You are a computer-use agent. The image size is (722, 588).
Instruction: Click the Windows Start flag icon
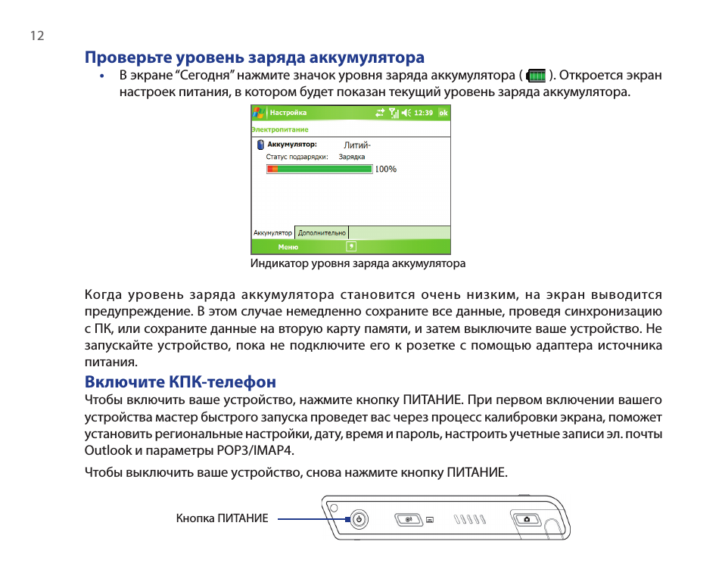[x=259, y=113]
